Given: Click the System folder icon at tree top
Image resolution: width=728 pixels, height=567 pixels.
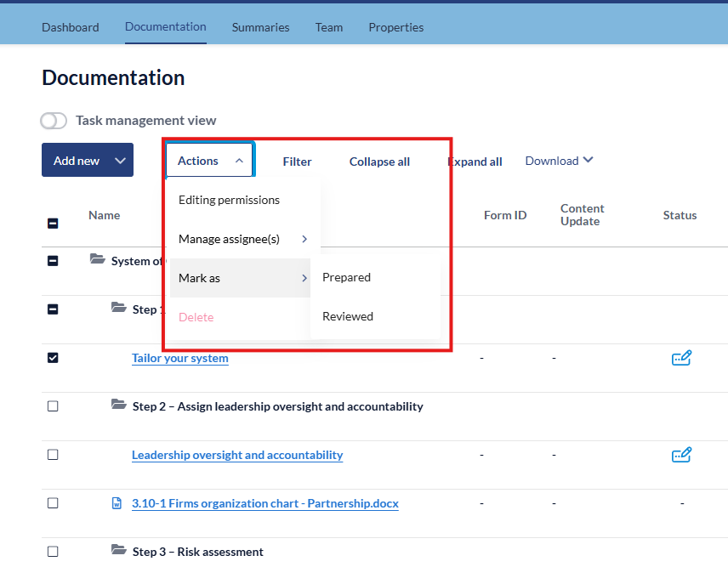Looking at the screenshot, I should pyautogui.click(x=98, y=260).
